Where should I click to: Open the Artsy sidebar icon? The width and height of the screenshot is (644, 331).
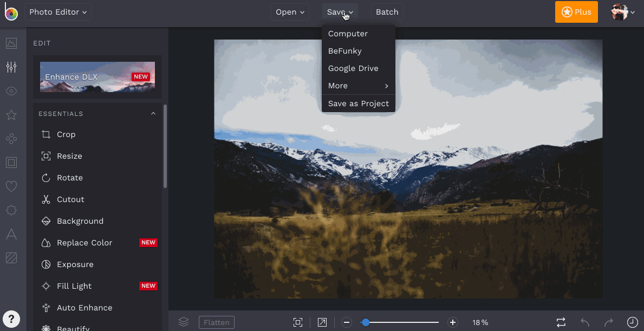(11, 139)
